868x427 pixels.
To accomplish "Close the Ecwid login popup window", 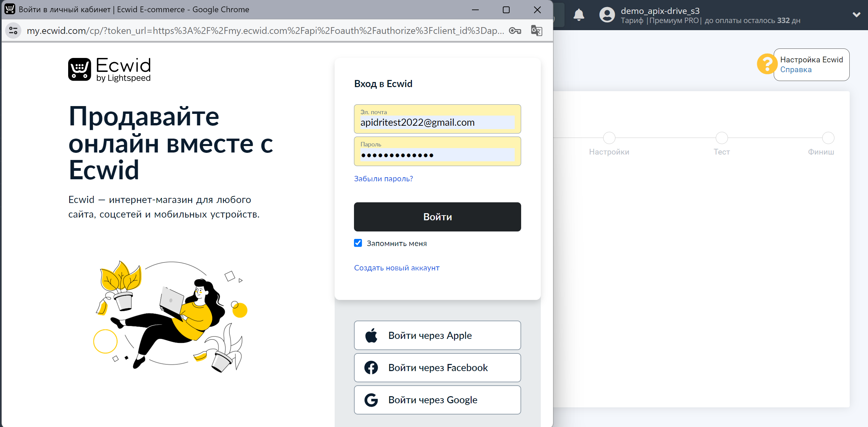I will (x=537, y=9).
